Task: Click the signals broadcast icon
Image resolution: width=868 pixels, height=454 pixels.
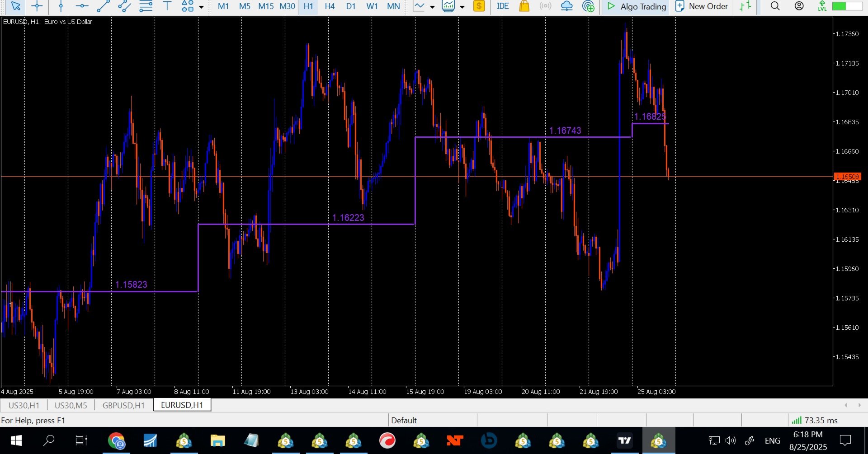Action: 545,6
